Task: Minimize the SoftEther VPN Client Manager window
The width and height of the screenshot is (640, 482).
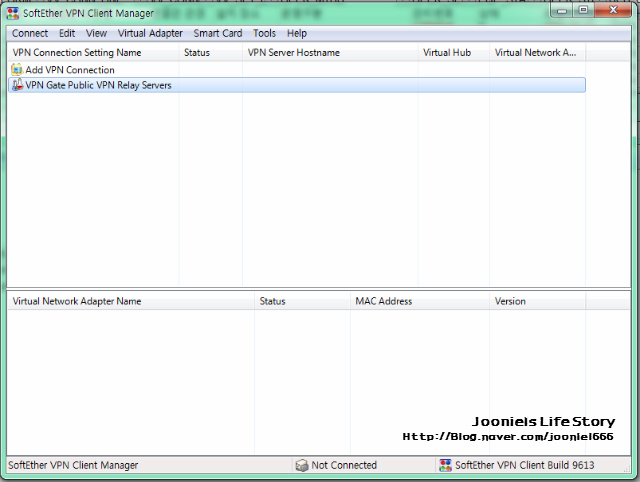Action: pos(562,10)
